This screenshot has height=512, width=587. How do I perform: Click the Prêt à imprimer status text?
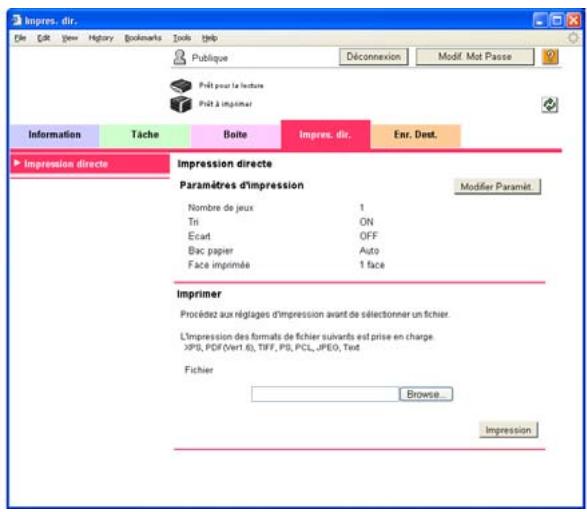(225, 104)
